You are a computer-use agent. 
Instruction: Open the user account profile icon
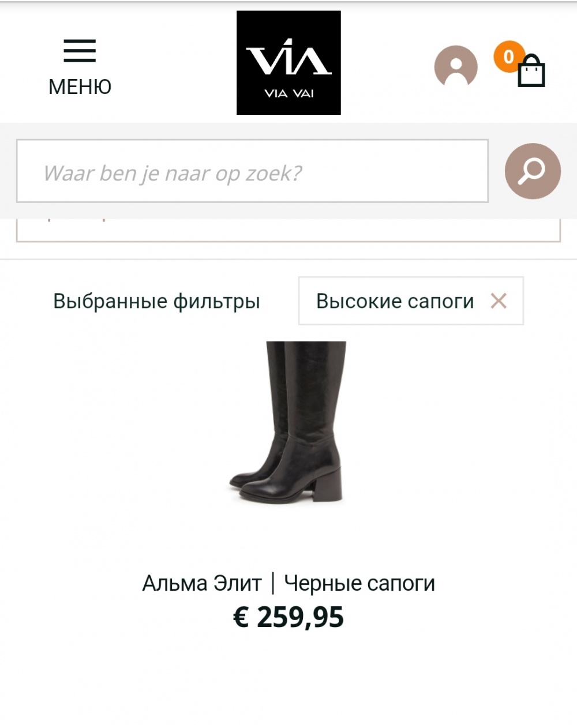456,67
